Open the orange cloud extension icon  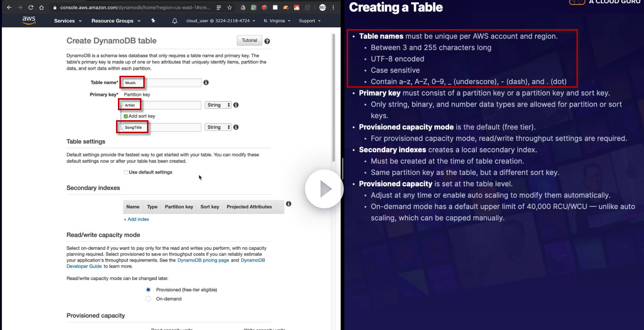click(286, 7)
